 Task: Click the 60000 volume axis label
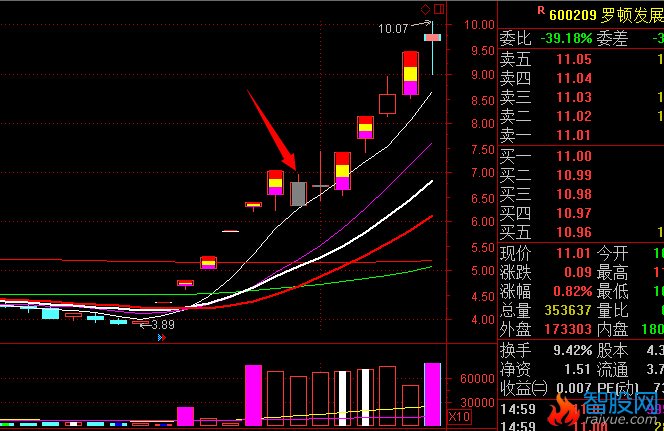coord(477,379)
